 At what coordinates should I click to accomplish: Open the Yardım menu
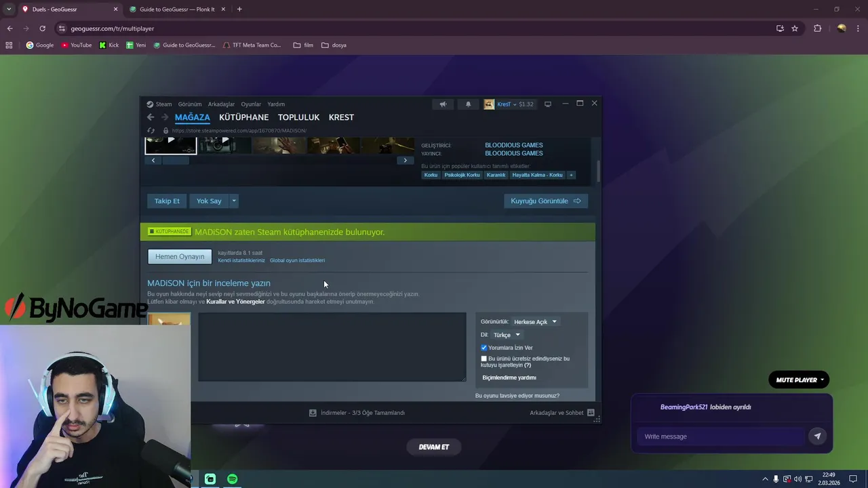tap(276, 104)
